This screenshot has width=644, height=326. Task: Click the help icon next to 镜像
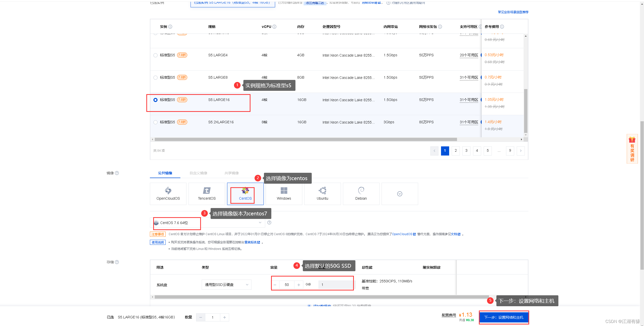click(x=117, y=173)
